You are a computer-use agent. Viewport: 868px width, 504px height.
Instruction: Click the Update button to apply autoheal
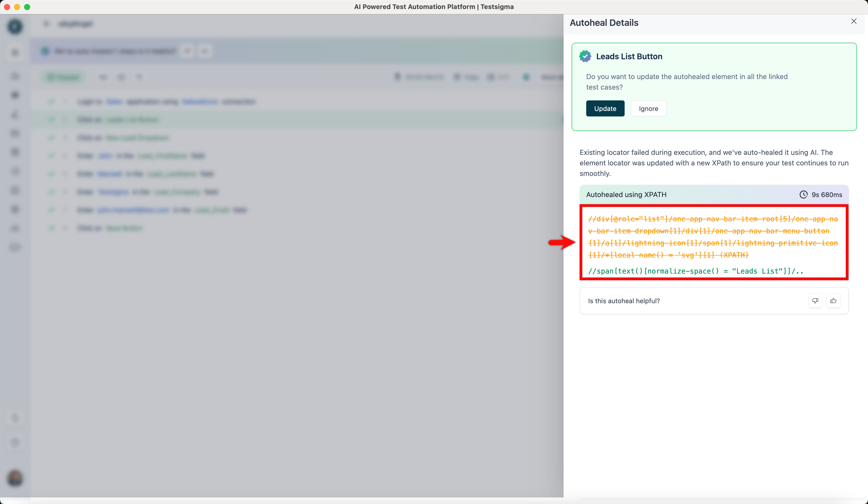pyautogui.click(x=605, y=108)
